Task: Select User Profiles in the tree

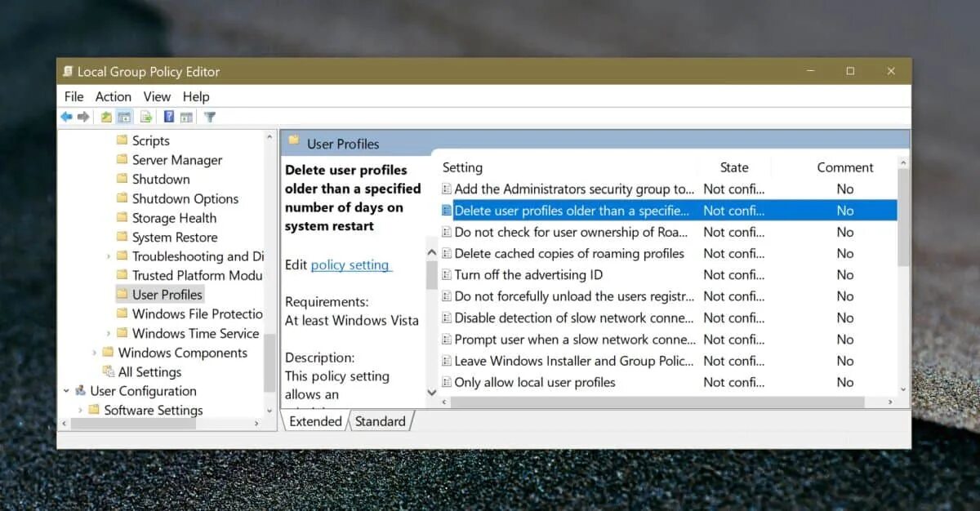Action: [167, 295]
